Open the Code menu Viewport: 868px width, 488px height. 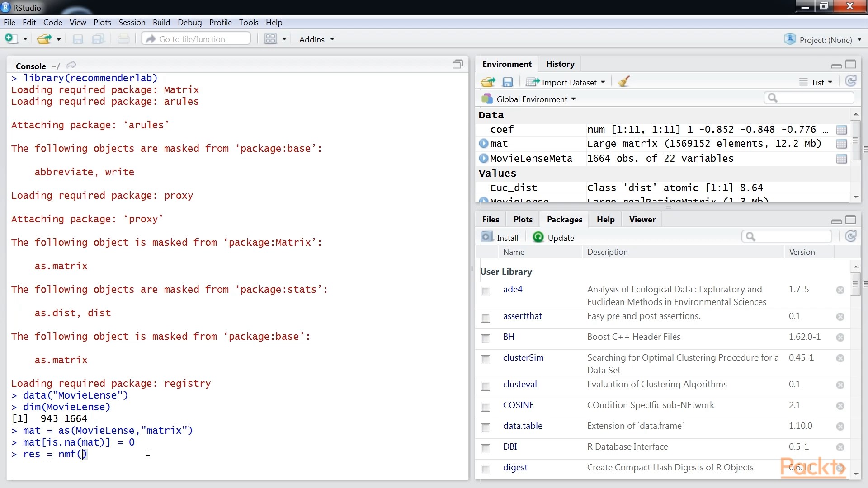(x=53, y=22)
